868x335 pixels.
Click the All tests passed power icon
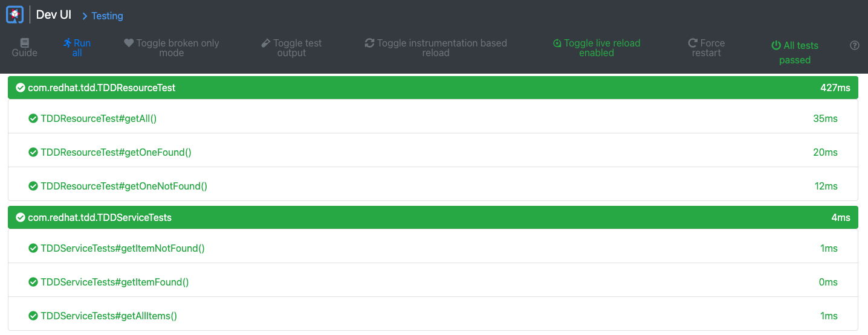[776, 45]
